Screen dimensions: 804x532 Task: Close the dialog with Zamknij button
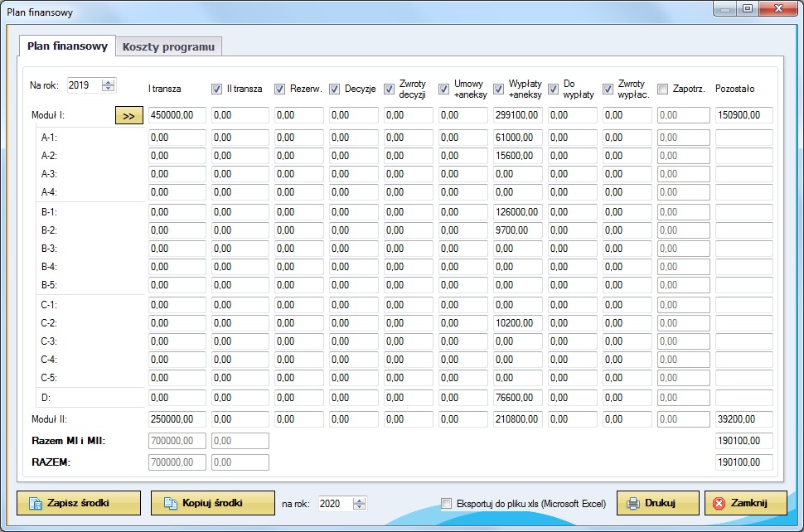[746, 503]
